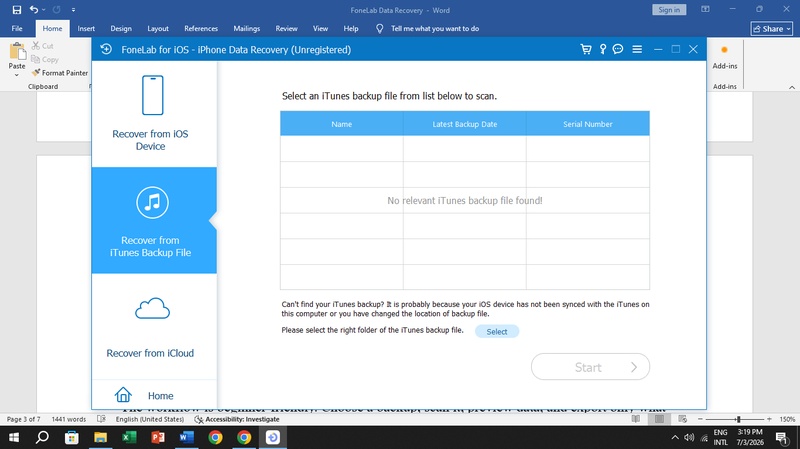Screen dimensions: 800x449
Task: Click Tell me what you want to do
Action: click(435, 29)
